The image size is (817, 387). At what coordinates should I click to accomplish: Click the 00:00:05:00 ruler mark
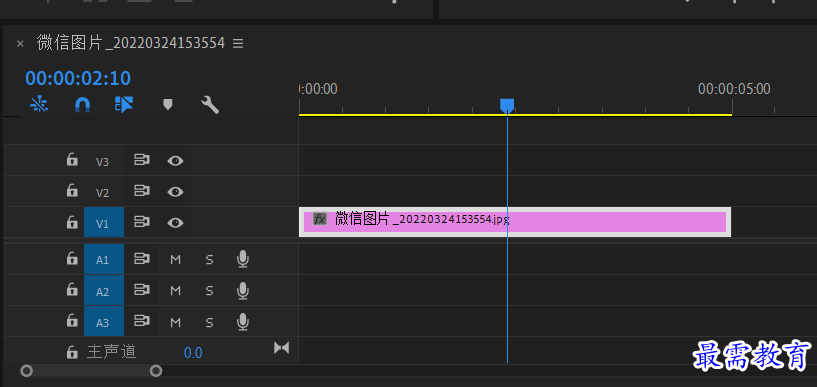pos(734,89)
